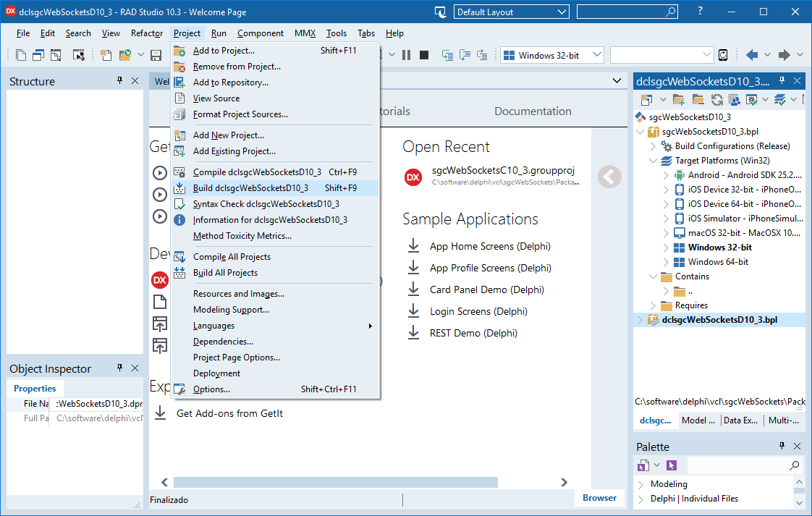Click the IDE Insight search input field
This screenshot has height=516, width=812.
[620, 12]
